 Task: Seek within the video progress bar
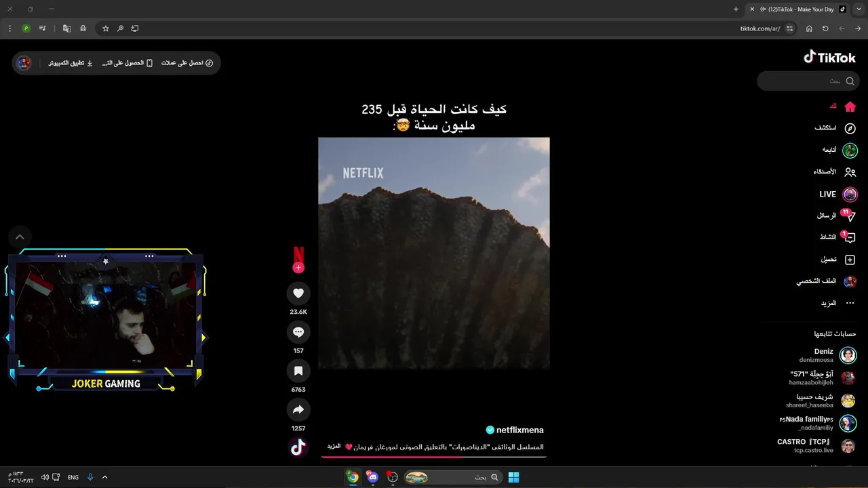click(434, 457)
